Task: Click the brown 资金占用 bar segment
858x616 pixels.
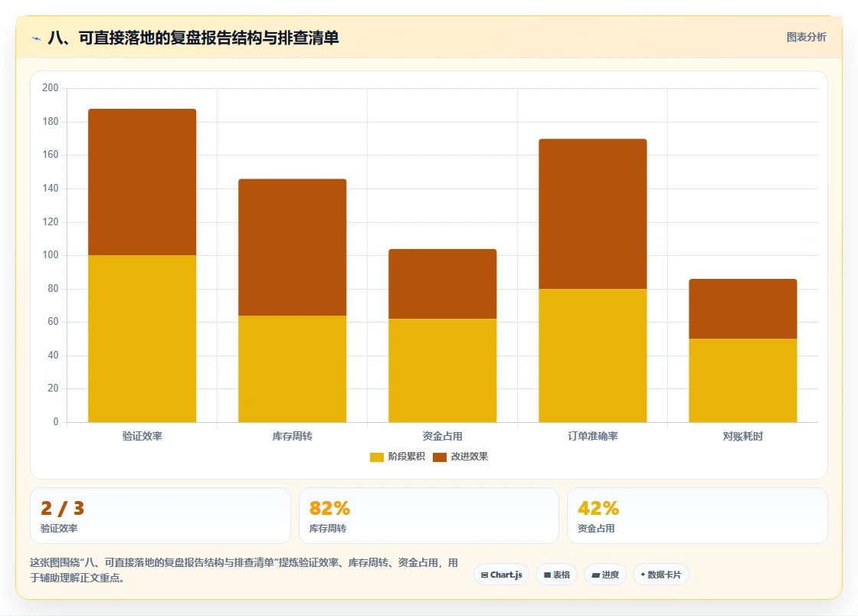Action: (x=443, y=284)
